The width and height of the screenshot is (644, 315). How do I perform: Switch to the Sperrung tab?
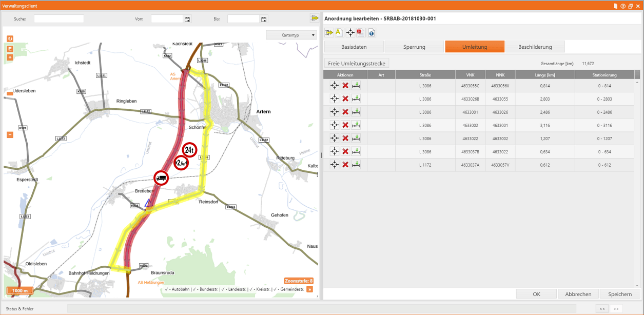[x=414, y=47]
